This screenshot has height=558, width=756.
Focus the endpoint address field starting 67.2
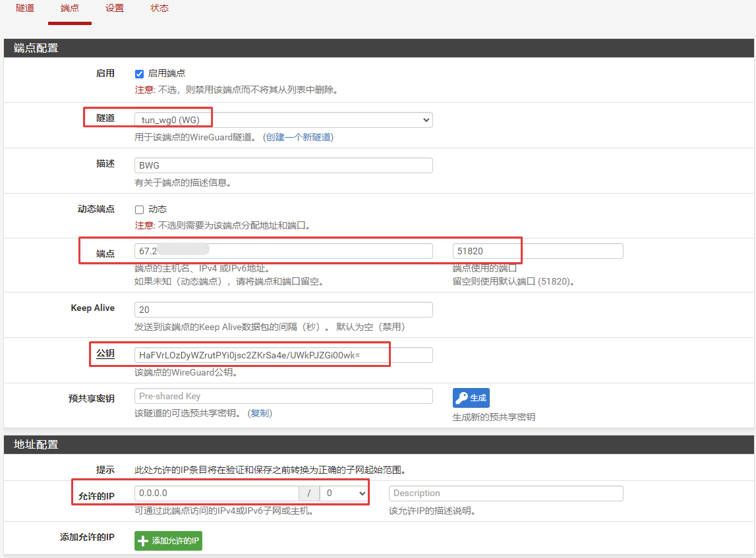283,251
